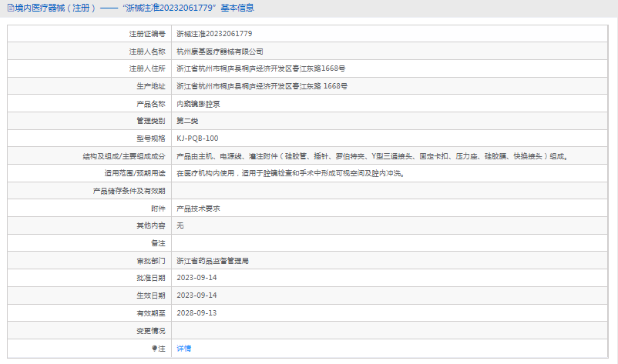
Task: Click the product name 内窥镜膨腔泵
Action: point(198,104)
